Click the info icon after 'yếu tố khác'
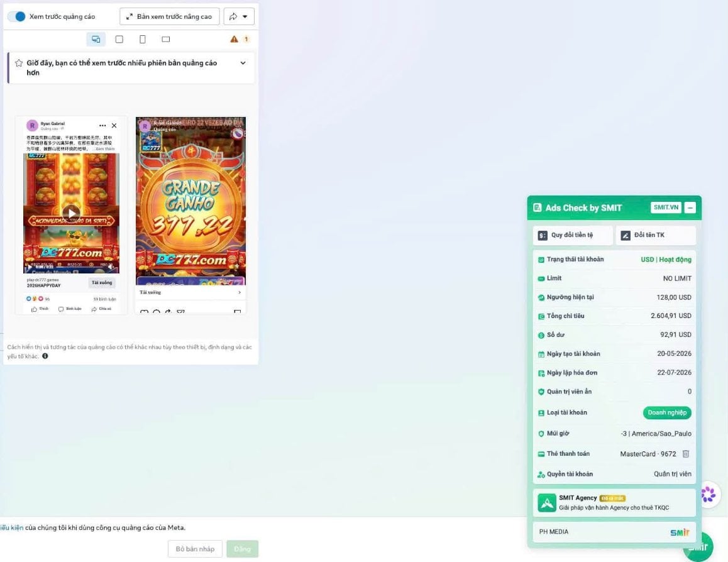 (45, 356)
